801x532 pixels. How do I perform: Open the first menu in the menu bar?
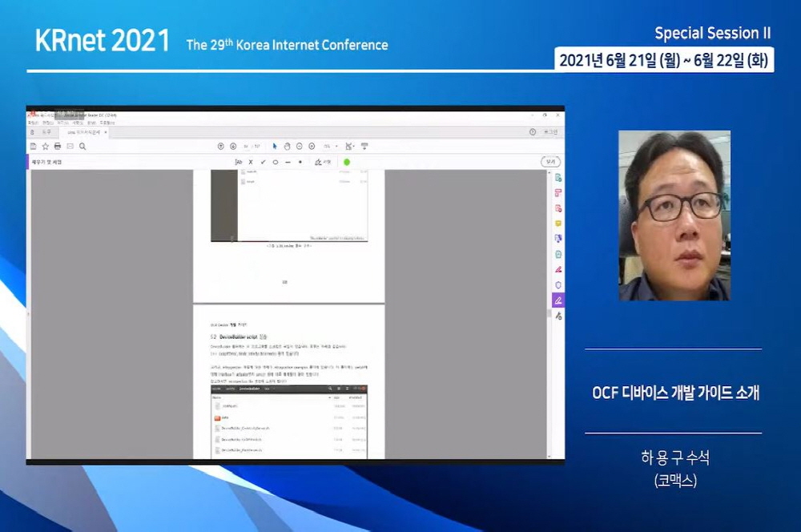(32, 123)
